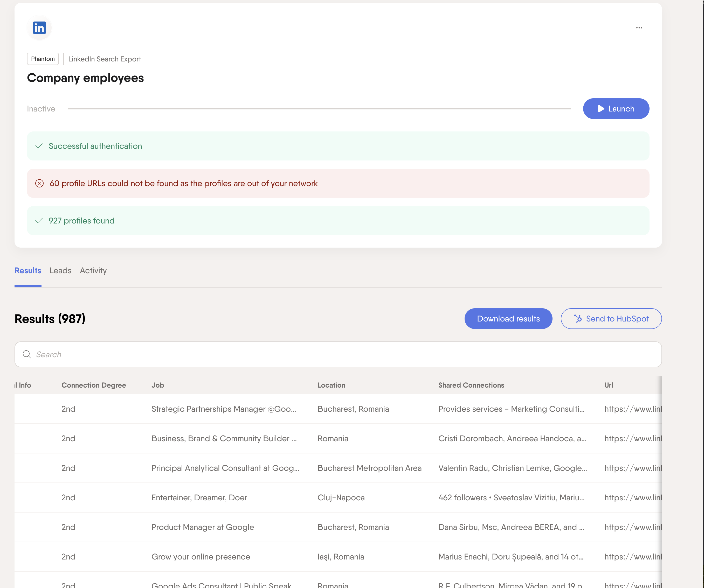This screenshot has width=704, height=588.
Task: Select the Results tab
Action: (28, 270)
